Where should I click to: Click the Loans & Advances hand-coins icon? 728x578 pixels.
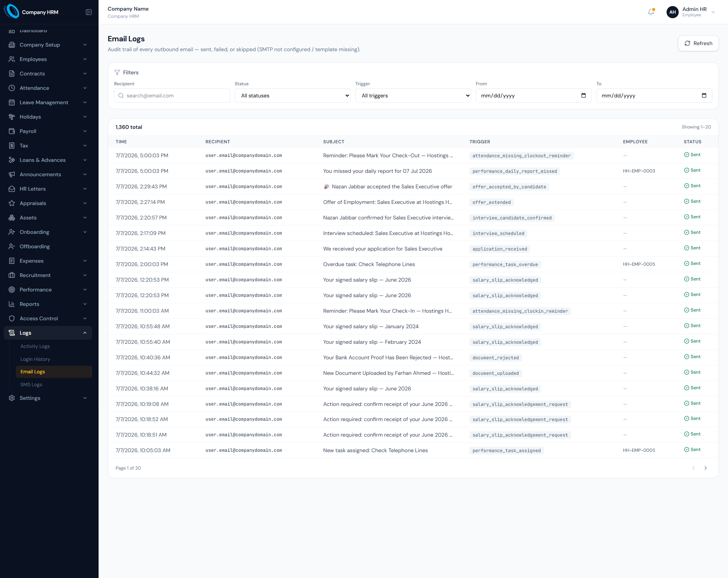pos(12,160)
